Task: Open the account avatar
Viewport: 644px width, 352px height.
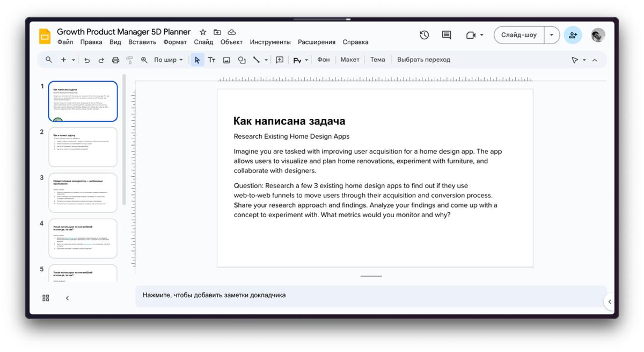Action: tap(598, 35)
